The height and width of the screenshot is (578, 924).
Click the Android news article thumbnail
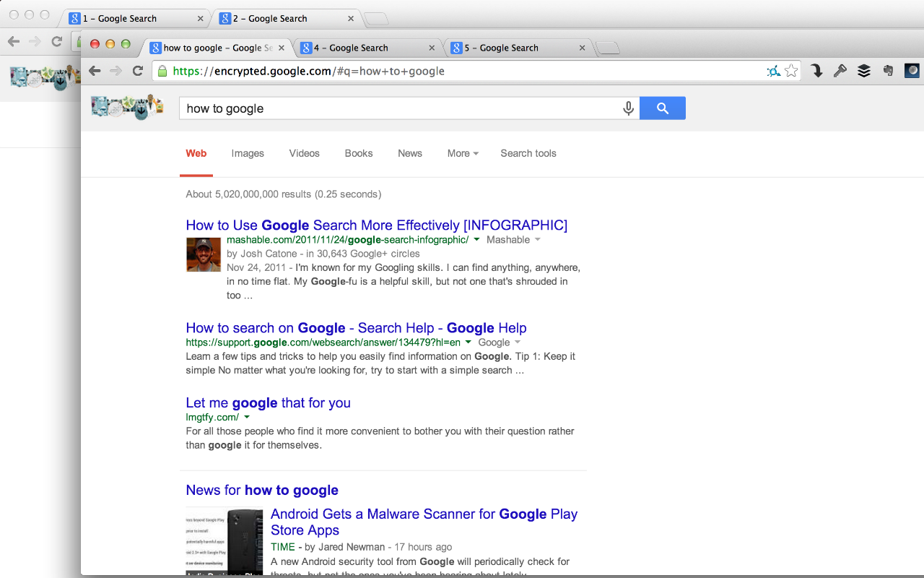coord(225,542)
